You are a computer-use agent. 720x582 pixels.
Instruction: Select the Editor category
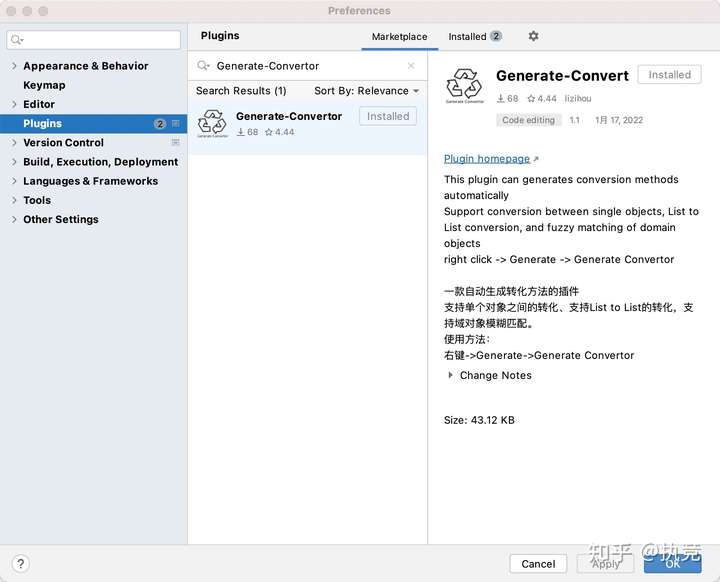[x=39, y=104]
